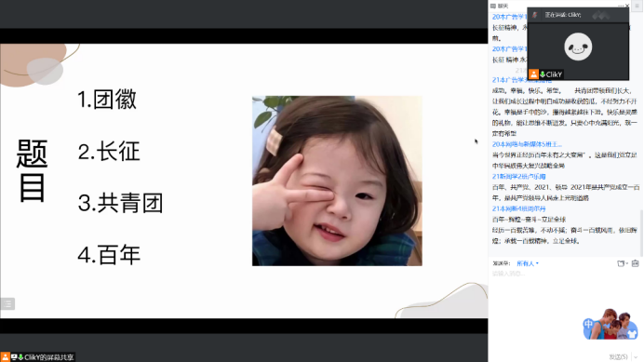This screenshot has width=644, height=362.
Task: Click the 中 input method badge
Action: pyautogui.click(x=588, y=324)
